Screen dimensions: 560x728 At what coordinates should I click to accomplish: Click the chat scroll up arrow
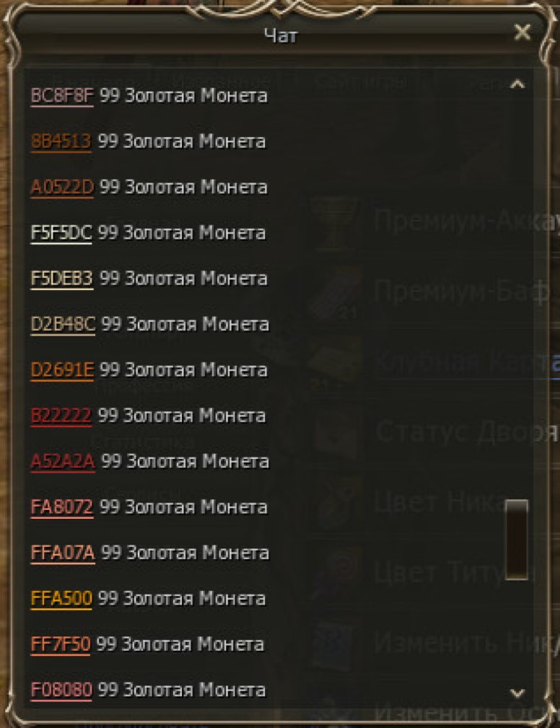[x=517, y=84]
